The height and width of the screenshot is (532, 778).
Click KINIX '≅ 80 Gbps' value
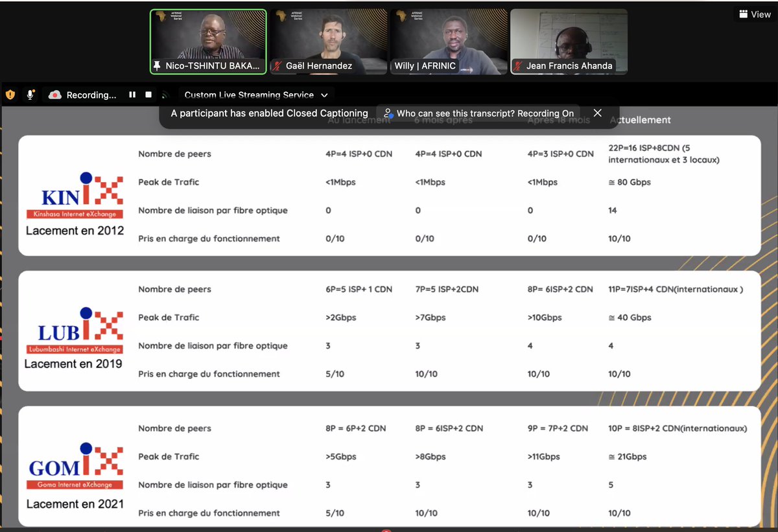630,182
